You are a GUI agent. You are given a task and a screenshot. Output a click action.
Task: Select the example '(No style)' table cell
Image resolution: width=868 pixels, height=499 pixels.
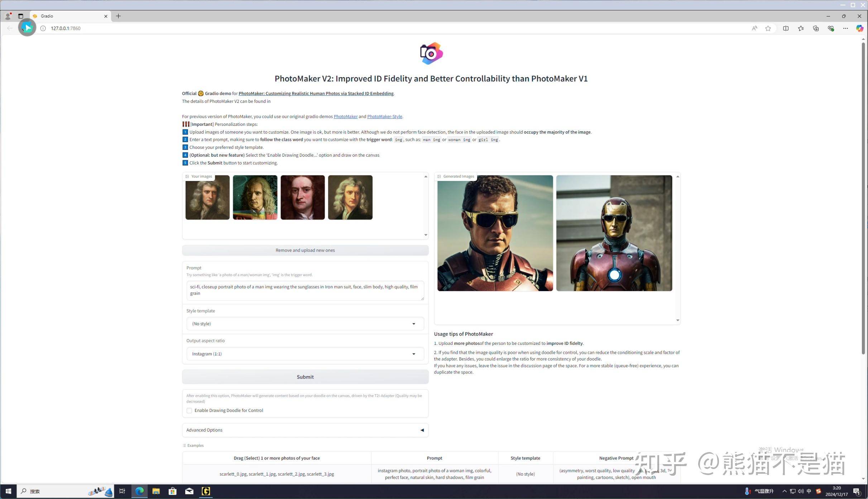pos(526,474)
